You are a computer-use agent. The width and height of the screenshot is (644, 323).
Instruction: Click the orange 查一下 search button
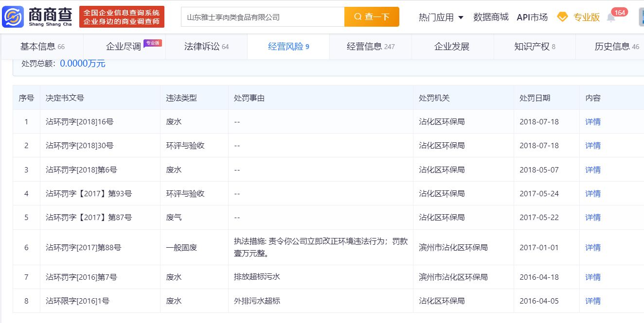(x=372, y=17)
